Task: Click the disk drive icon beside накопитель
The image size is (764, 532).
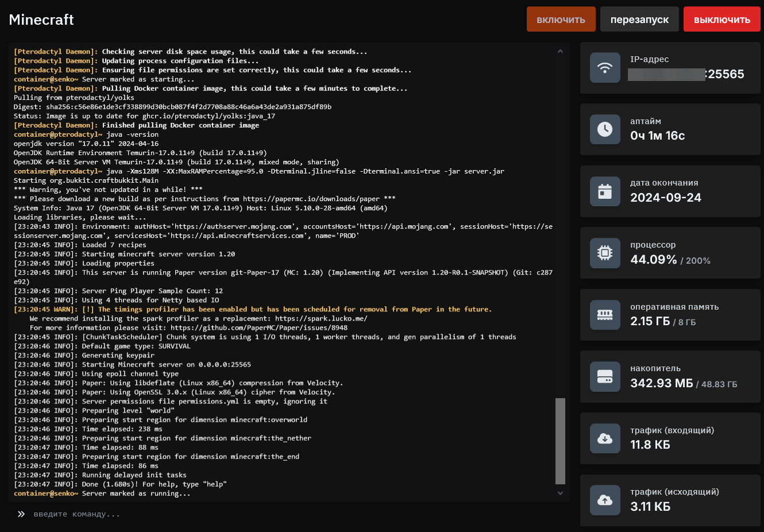Action: coord(605,377)
